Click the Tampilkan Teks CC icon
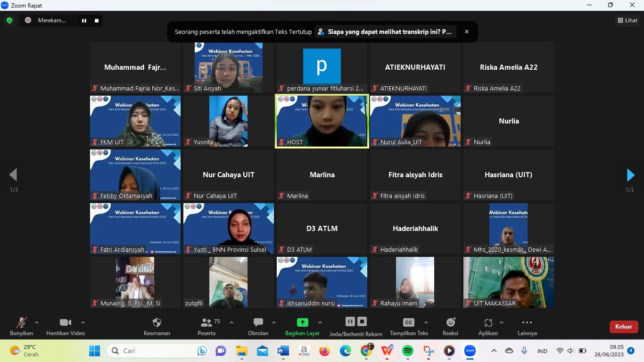644x362 pixels. coord(409,323)
